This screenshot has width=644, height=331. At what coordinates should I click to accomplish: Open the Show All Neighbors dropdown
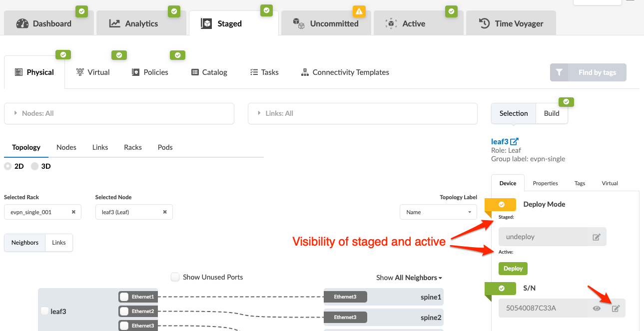(409, 278)
